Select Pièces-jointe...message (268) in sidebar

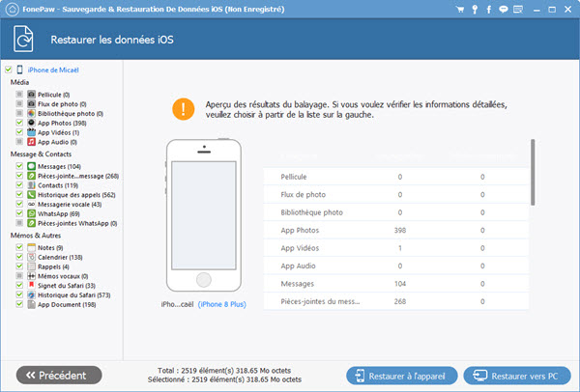tap(78, 176)
